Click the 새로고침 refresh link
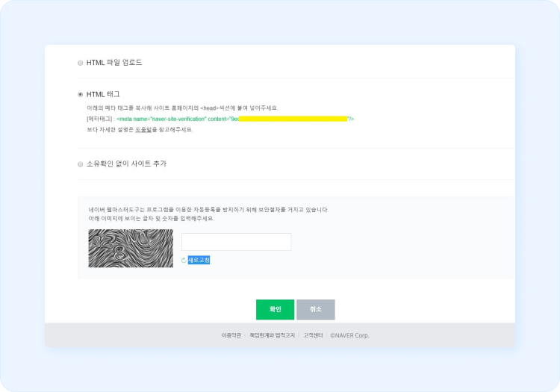This screenshot has width=560, height=392. (199, 261)
